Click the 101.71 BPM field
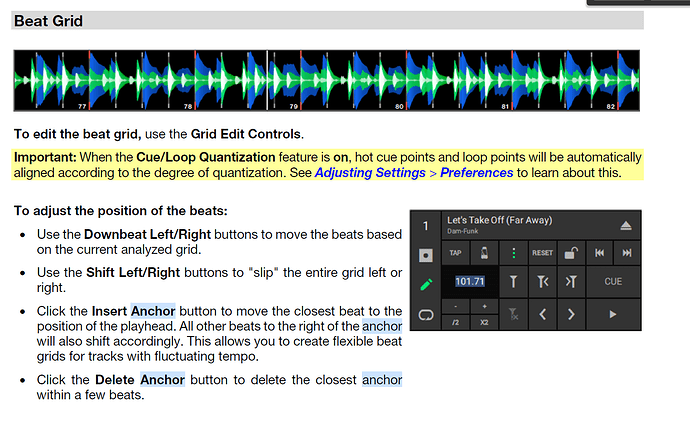The width and height of the screenshot is (690, 424). 470,283
